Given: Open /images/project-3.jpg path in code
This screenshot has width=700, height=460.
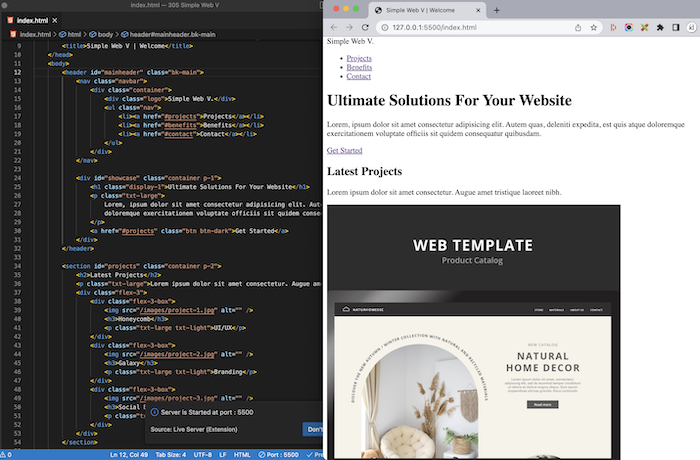Looking at the screenshot, I should pos(179,398).
